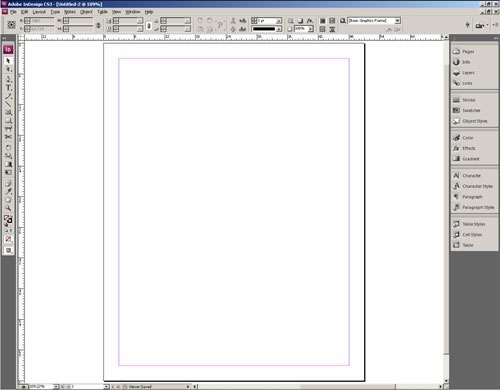500x390 pixels.
Task: Click the Quick Apply lightning icon
Action: click(468, 25)
